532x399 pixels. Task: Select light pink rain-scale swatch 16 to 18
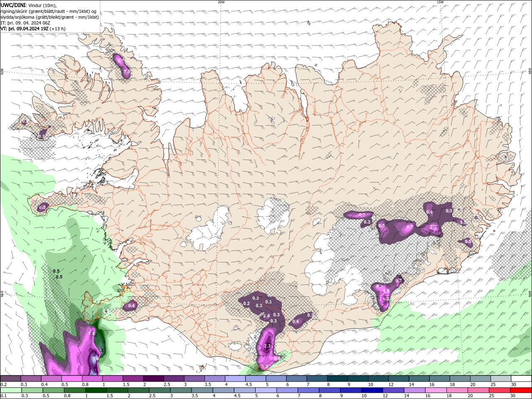click(x=436, y=390)
